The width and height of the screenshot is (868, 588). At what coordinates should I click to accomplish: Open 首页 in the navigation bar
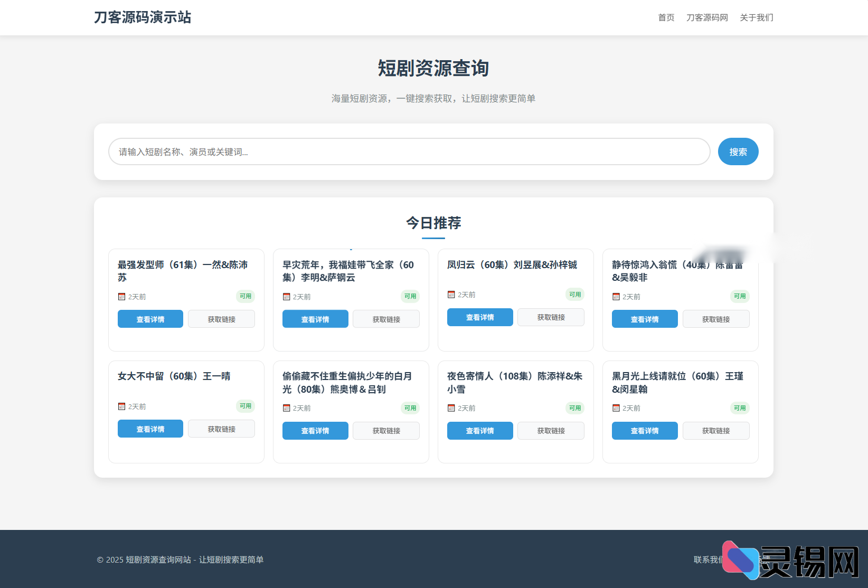point(666,17)
